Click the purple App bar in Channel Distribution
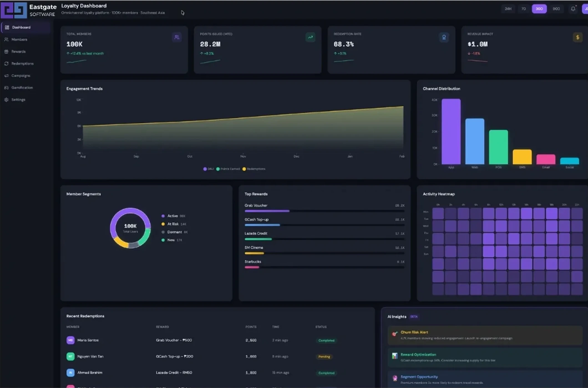588x388 pixels. [451, 131]
